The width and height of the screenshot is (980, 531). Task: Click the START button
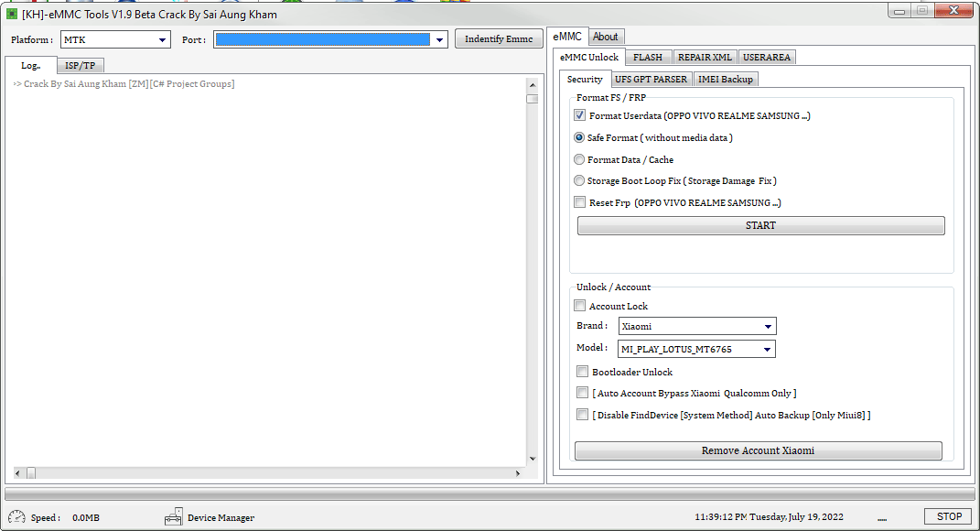click(760, 225)
